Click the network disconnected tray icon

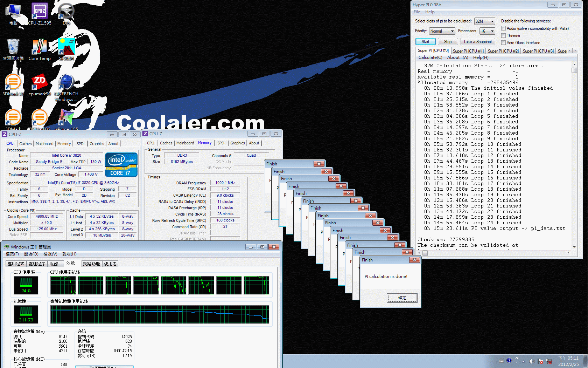(549, 361)
